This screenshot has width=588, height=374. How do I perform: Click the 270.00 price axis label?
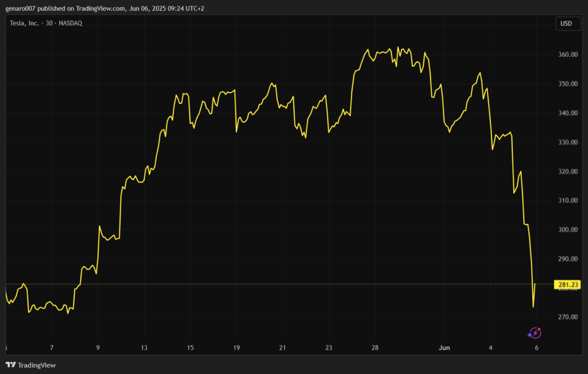[566, 317]
